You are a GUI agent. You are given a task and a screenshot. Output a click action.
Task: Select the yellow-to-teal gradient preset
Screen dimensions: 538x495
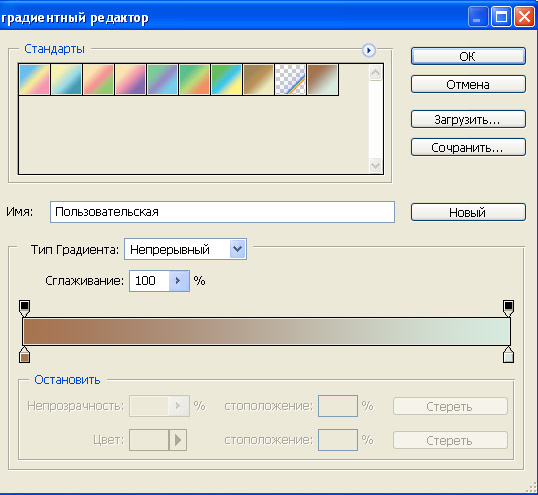coord(66,80)
